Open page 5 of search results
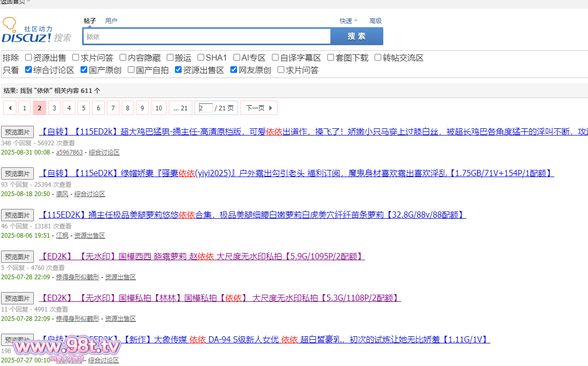The image size is (588, 366). coord(84,108)
